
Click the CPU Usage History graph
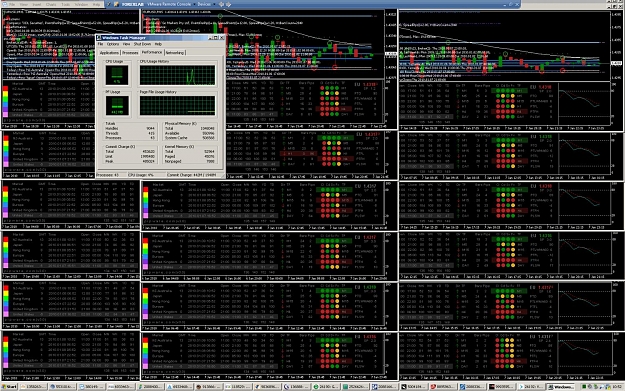coord(177,75)
